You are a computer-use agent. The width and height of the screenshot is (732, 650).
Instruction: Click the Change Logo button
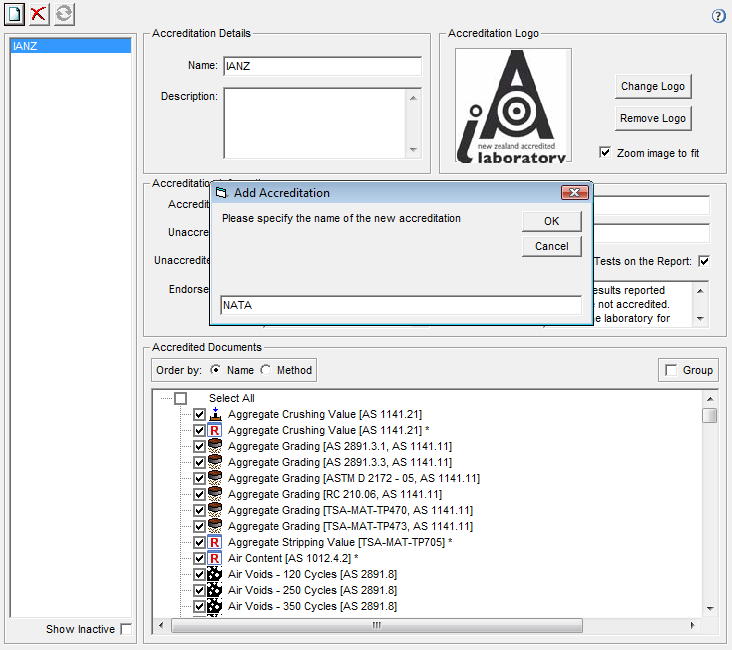[652, 86]
